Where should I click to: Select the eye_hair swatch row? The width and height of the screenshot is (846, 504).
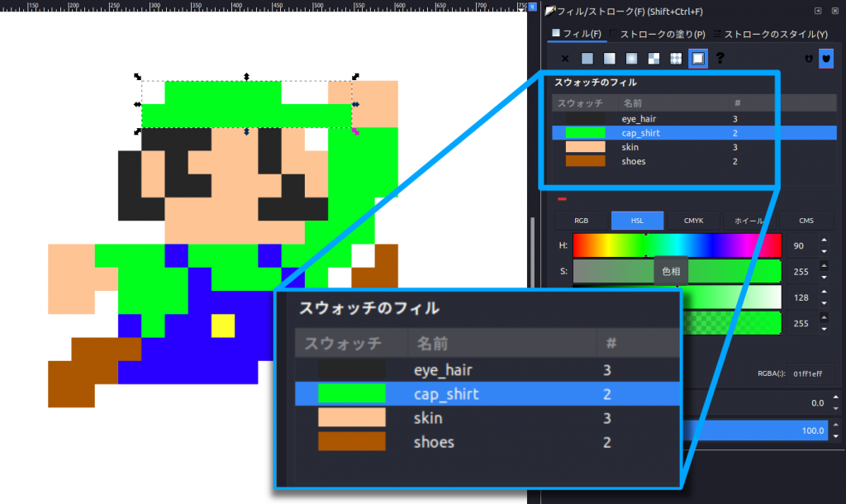[x=694, y=119]
